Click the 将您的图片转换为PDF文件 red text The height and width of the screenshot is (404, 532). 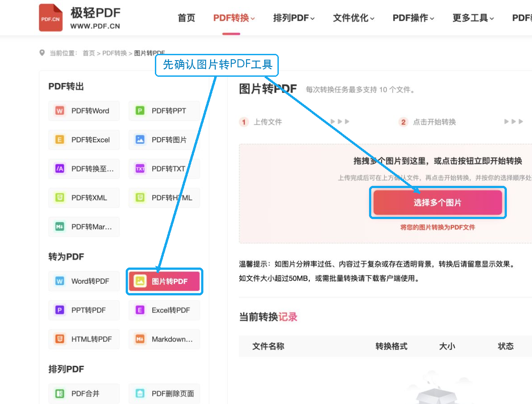point(438,227)
